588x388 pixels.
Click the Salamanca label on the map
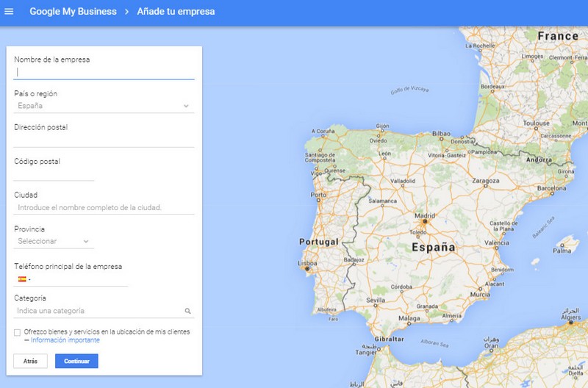pyautogui.click(x=382, y=201)
